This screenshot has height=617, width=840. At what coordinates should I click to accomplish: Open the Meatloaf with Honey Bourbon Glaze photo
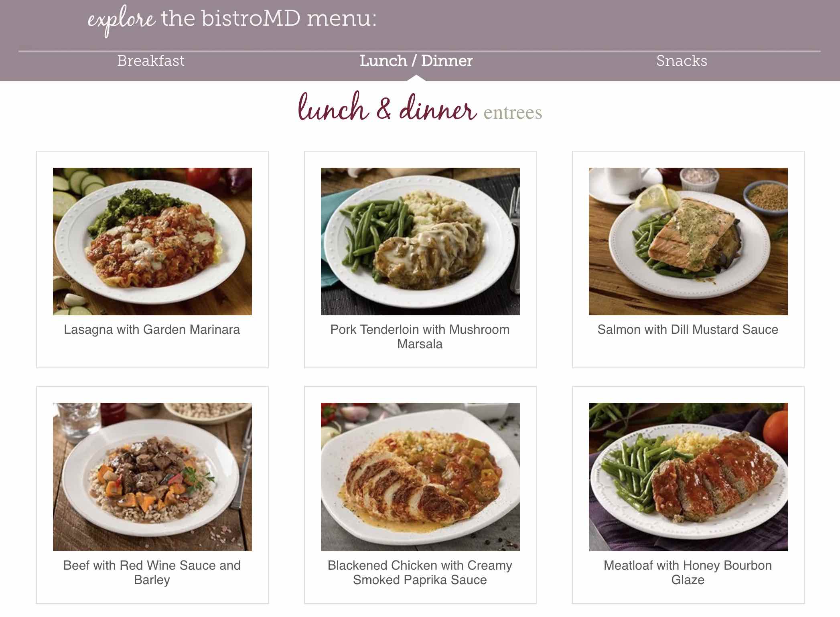click(x=688, y=477)
